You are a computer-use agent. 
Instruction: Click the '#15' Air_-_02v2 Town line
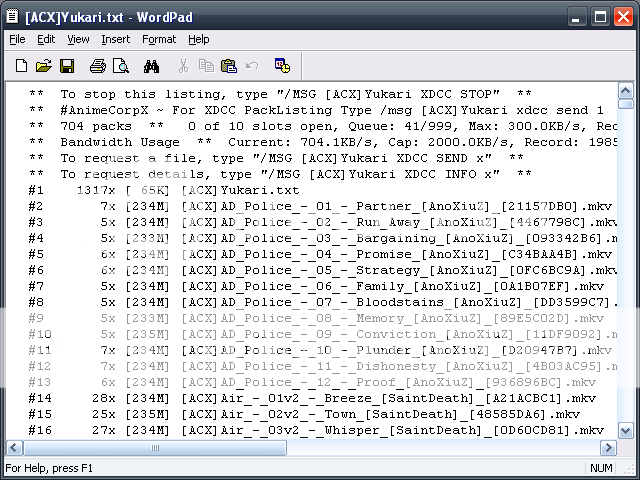[x=304, y=414]
